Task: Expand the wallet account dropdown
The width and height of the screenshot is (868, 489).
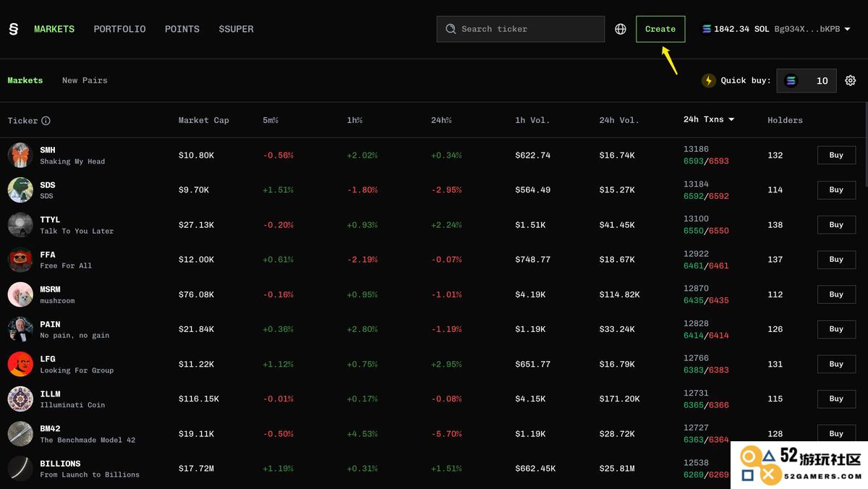Action: tap(847, 29)
